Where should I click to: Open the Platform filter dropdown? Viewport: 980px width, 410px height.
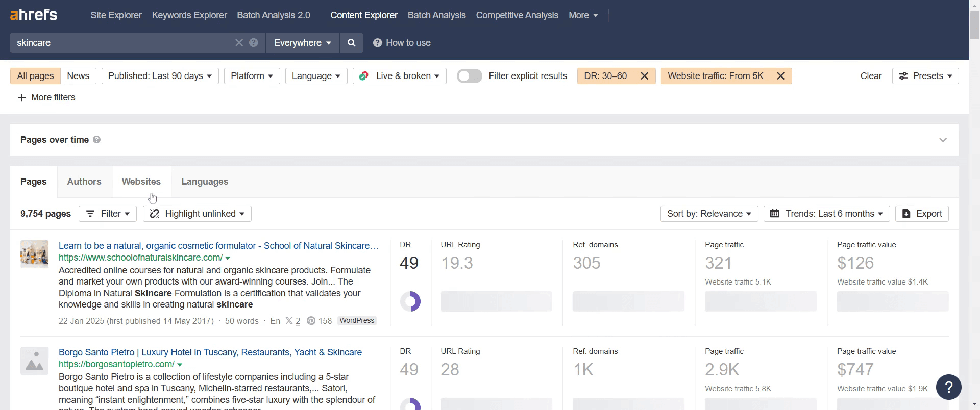(x=252, y=76)
